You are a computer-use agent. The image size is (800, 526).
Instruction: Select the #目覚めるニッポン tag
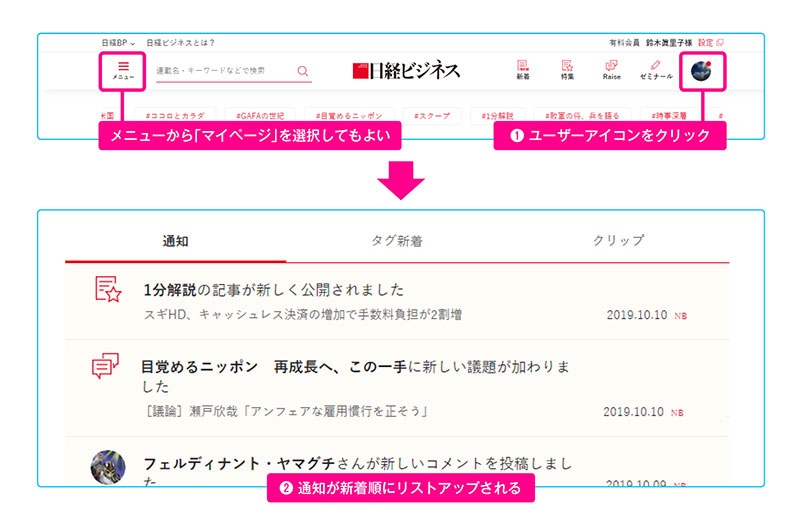pos(349,116)
